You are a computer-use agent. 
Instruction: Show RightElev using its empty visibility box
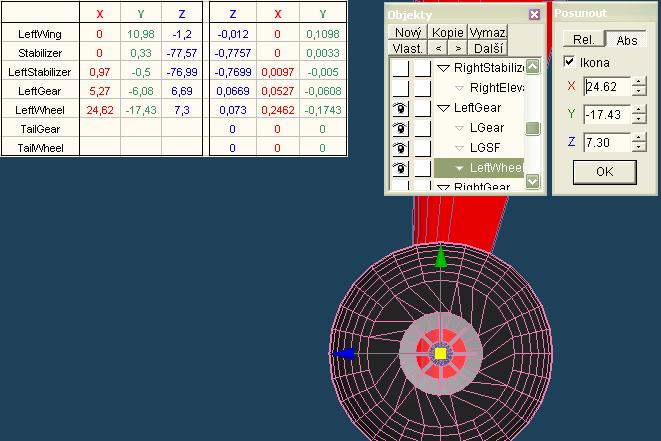tap(400, 88)
